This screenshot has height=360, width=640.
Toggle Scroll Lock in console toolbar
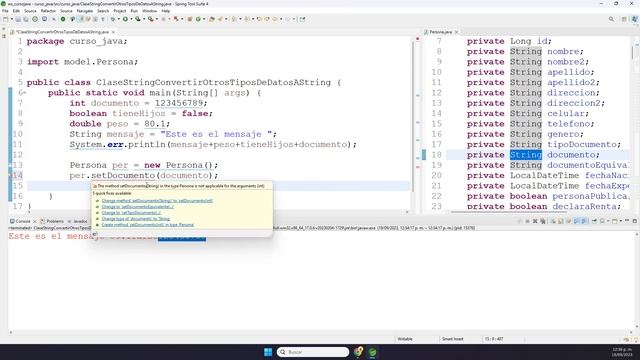561,221
